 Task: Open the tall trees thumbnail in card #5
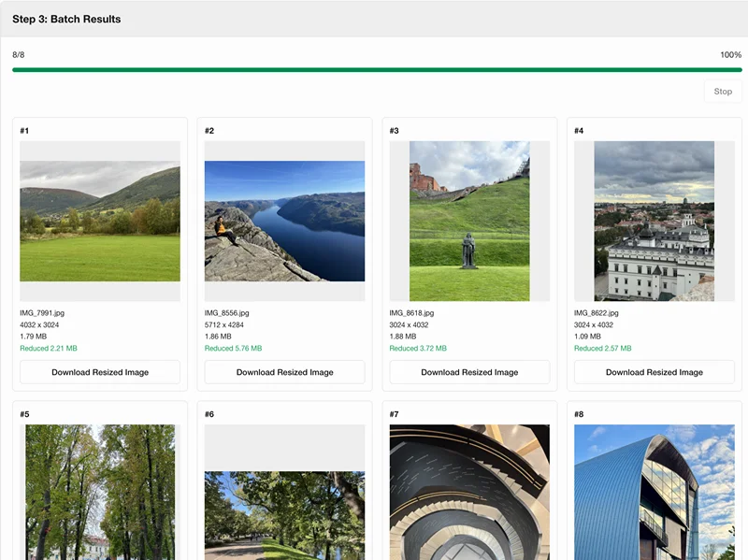(x=100, y=493)
